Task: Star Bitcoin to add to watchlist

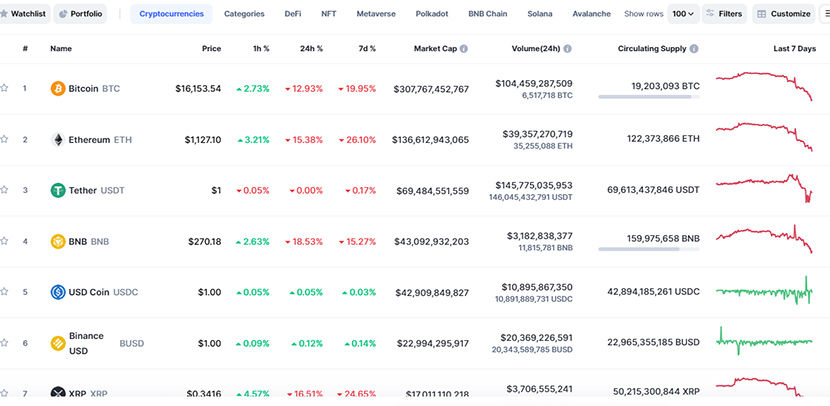Action: [4, 88]
